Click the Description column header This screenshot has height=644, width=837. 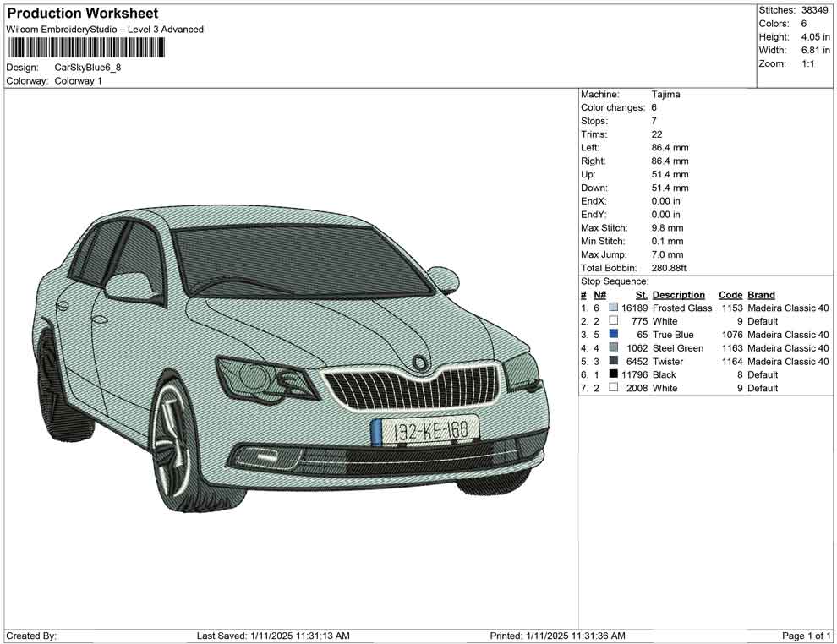coord(678,295)
